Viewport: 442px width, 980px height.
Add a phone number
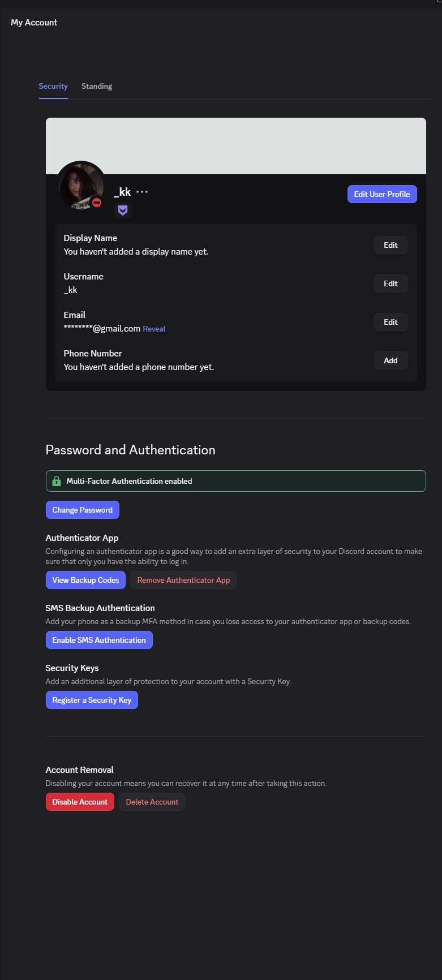click(x=390, y=360)
